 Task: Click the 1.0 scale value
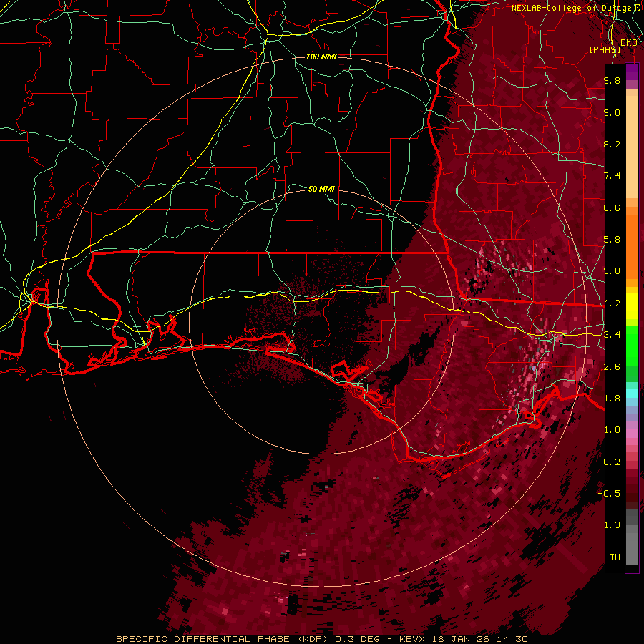[x=612, y=430]
